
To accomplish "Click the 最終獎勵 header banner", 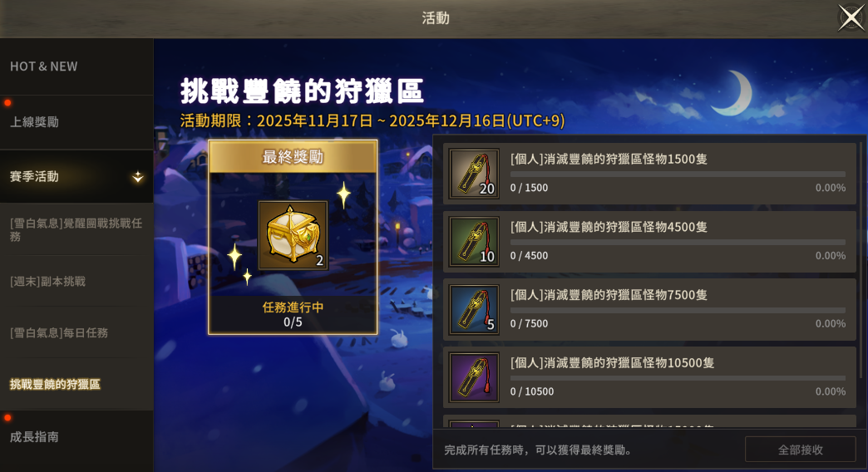I will tap(293, 156).
